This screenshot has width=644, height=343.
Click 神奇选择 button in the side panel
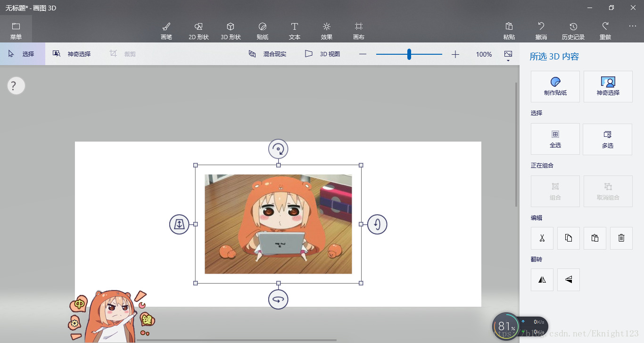pos(608,86)
